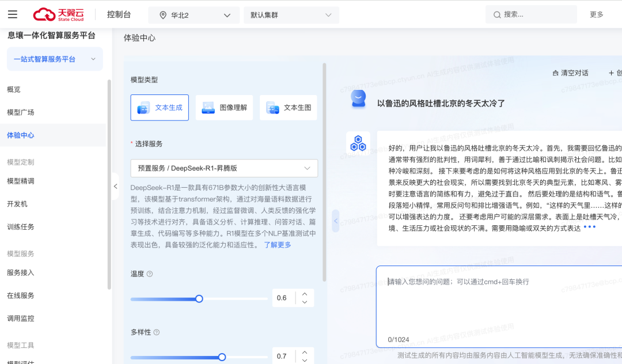Viewport: 622px width, 364px height.
Task: Click the 清空对话 button
Action: coord(570,73)
